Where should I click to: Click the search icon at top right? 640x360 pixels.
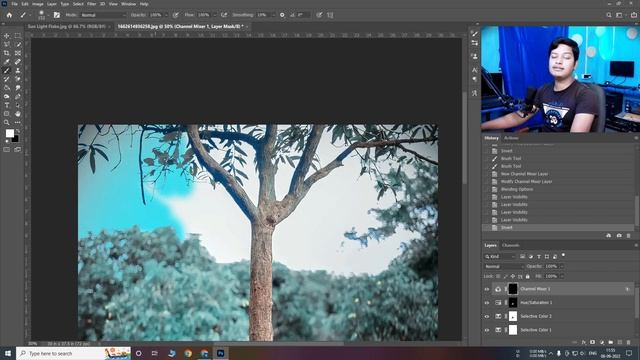click(x=609, y=15)
